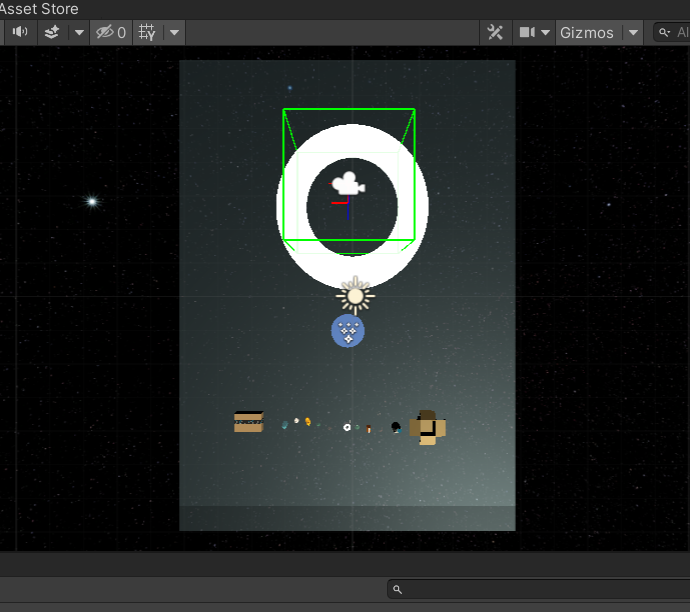Select the sun directional light gizmo

[x=355, y=296]
